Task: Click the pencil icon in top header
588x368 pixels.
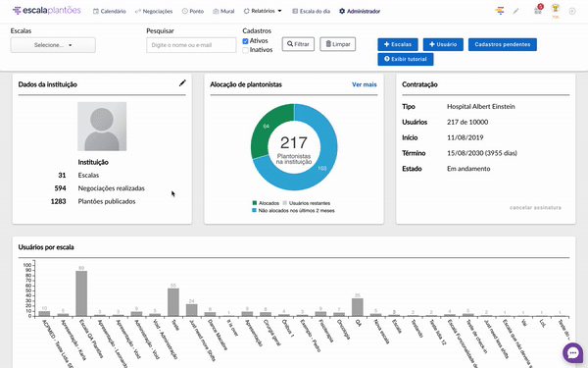Action: click(516, 11)
